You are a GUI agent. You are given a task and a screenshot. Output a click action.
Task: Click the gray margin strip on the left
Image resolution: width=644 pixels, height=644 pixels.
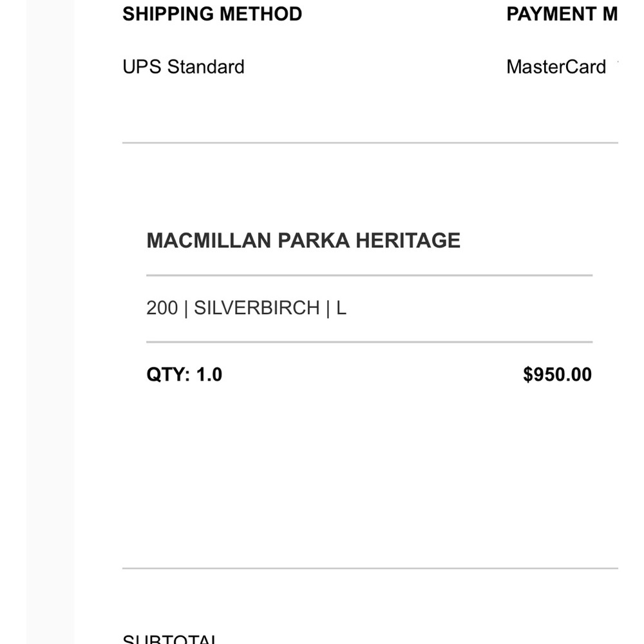tap(50, 322)
